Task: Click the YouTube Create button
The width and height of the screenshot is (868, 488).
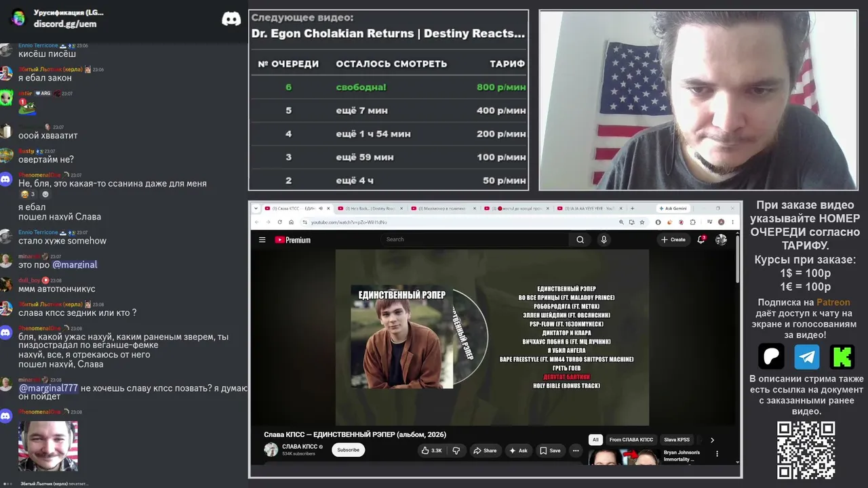Action: coord(673,239)
